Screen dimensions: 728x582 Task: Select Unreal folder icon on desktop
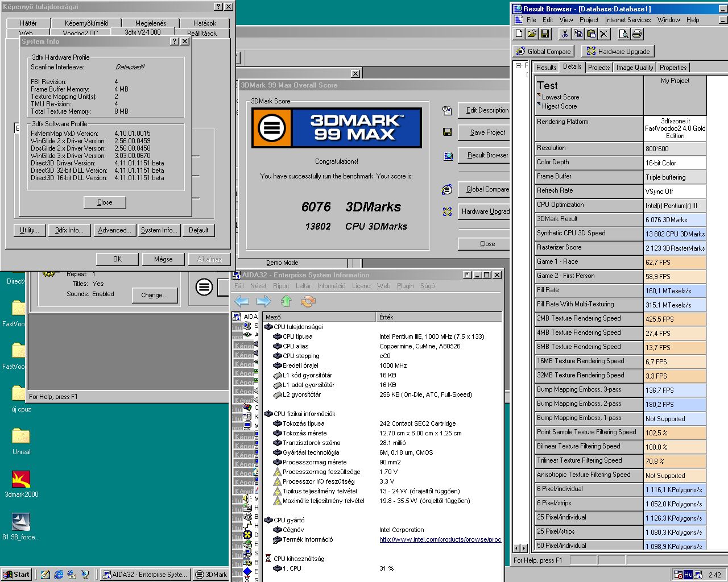pyautogui.click(x=21, y=436)
